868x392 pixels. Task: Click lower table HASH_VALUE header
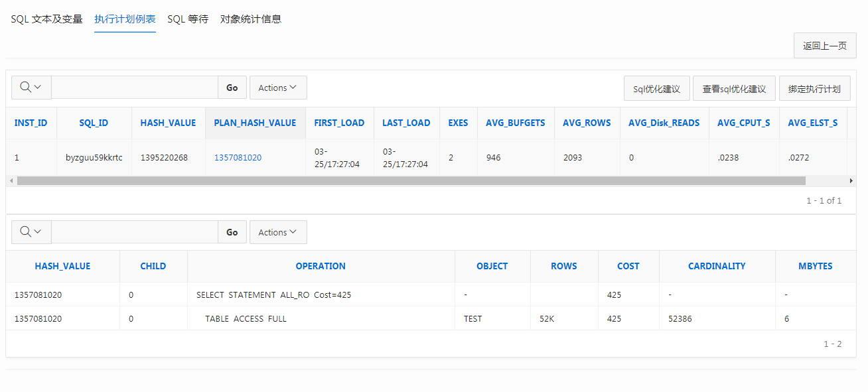point(62,266)
